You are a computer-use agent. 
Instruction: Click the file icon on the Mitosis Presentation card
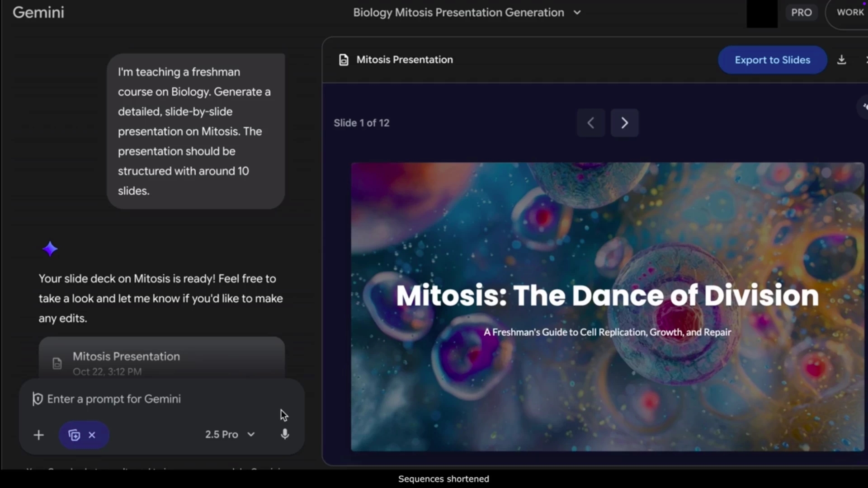click(57, 363)
